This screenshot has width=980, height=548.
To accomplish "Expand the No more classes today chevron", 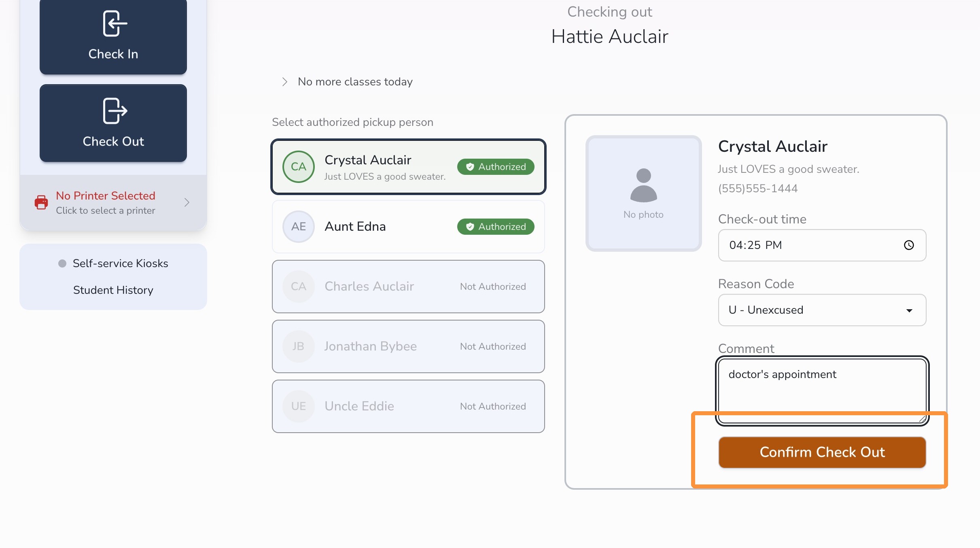I will [x=284, y=82].
